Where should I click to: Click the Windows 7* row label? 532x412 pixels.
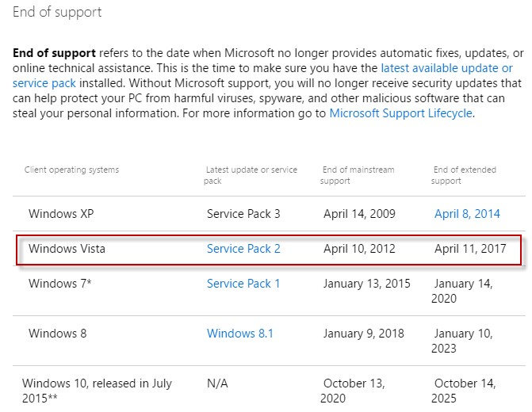tap(60, 284)
